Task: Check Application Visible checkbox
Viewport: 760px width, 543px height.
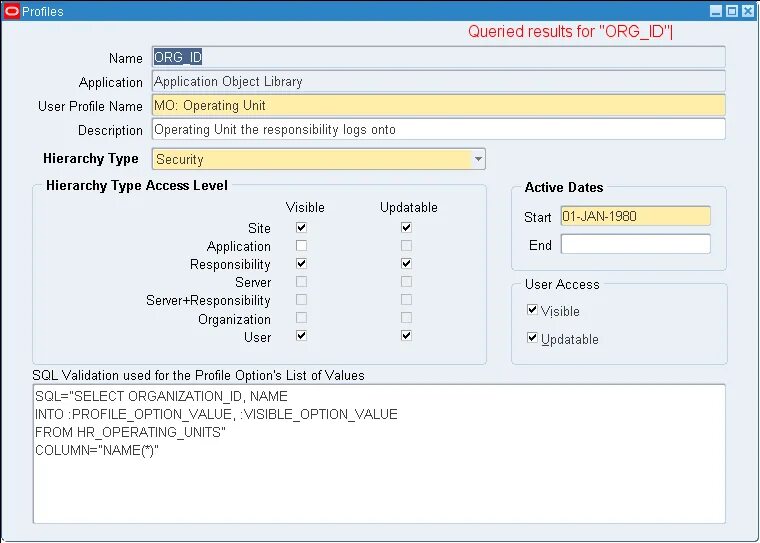Action: pos(301,245)
